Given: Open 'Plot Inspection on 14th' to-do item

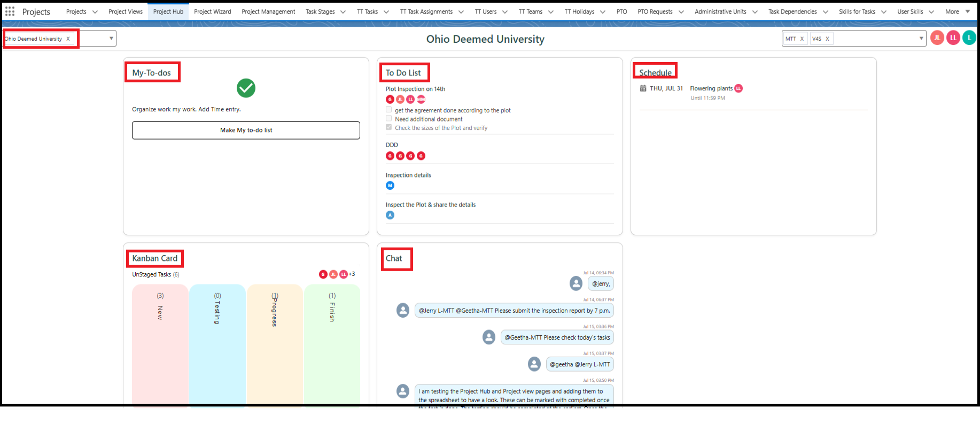Looking at the screenshot, I should point(415,89).
